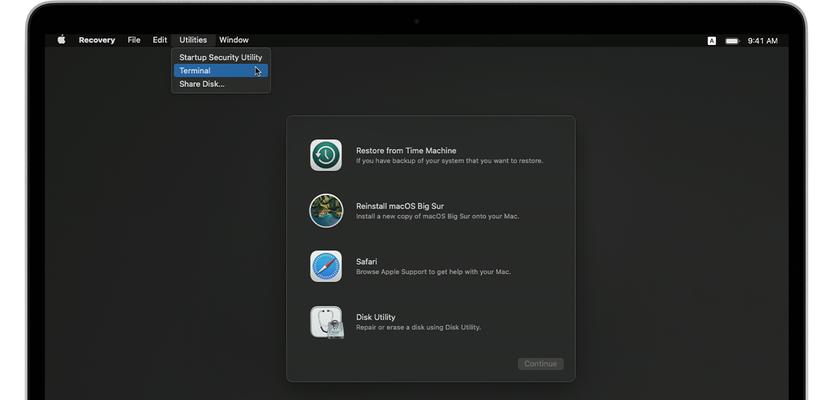Screen dimensions: 833x400
Task: Select the Disk Utility option title
Action: tap(376, 317)
